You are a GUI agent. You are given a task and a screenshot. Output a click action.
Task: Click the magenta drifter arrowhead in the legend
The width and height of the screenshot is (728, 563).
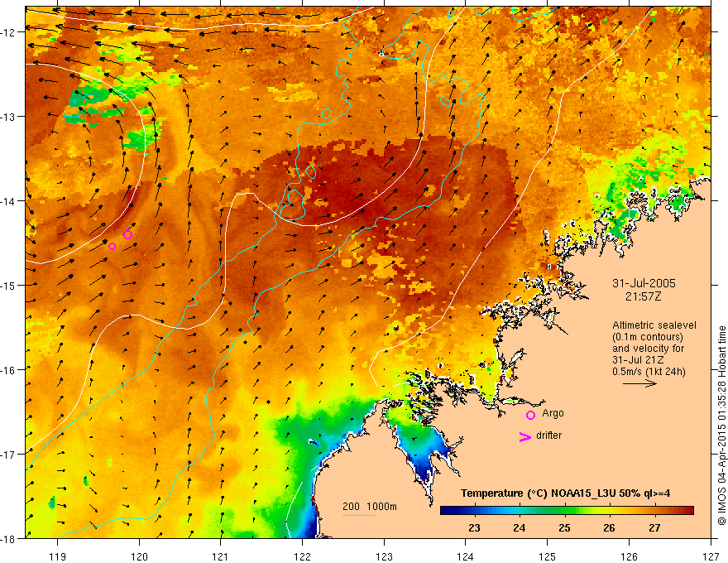(524, 436)
